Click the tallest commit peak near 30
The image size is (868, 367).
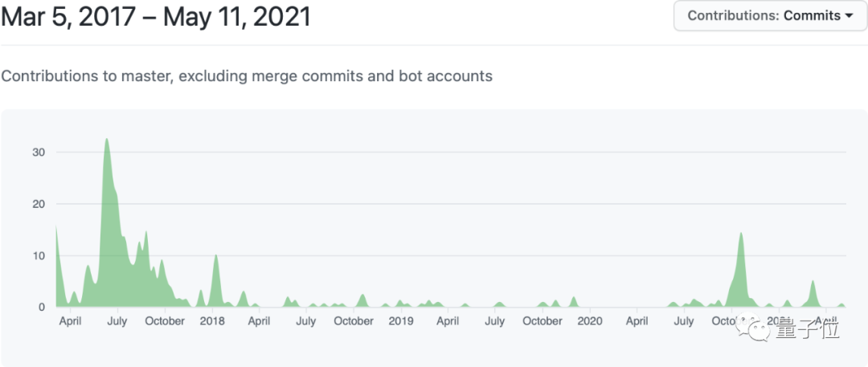[106, 141]
